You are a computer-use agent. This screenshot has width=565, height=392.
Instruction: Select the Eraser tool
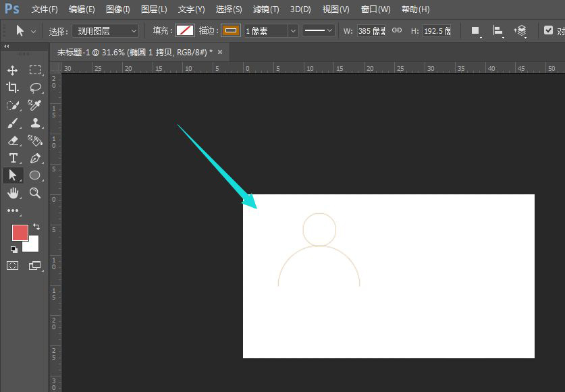13,140
